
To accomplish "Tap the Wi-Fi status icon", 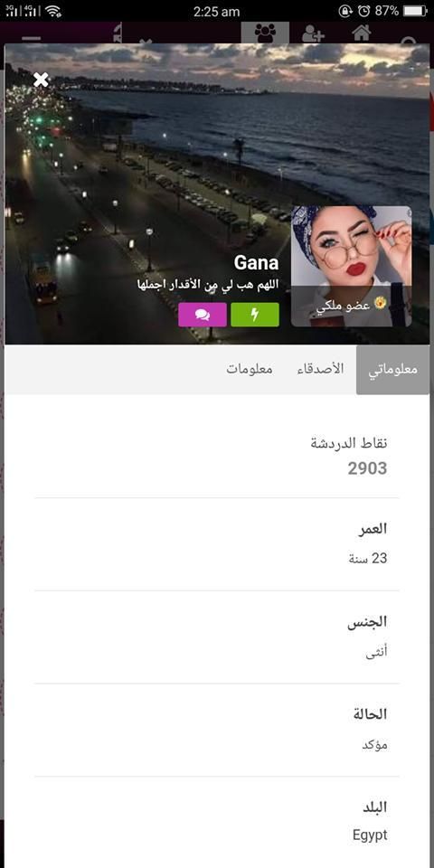I will click(x=53, y=11).
